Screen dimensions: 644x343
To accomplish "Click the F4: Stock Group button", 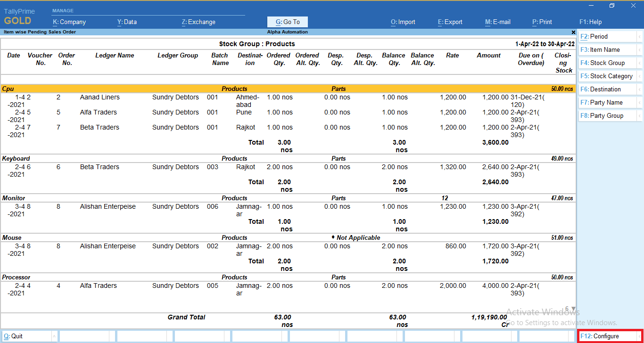I will pos(608,63).
